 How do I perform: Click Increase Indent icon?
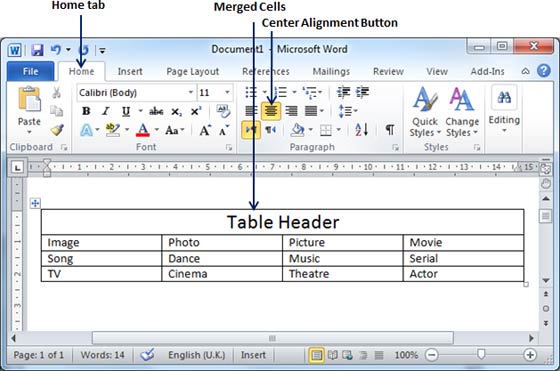(x=362, y=92)
